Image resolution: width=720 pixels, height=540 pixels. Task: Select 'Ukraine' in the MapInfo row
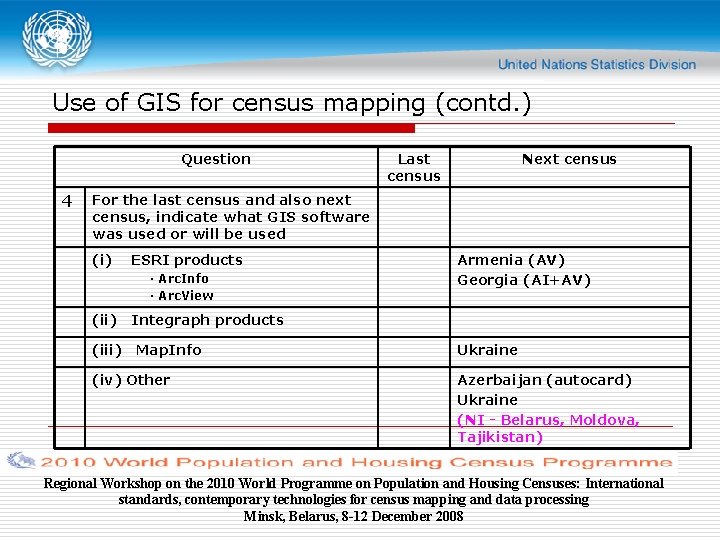click(487, 350)
